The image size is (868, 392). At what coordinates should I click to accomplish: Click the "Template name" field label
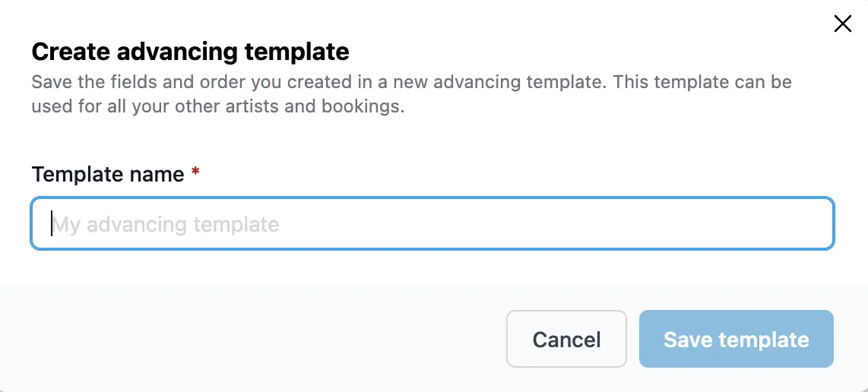pyautogui.click(x=108, y=174)
